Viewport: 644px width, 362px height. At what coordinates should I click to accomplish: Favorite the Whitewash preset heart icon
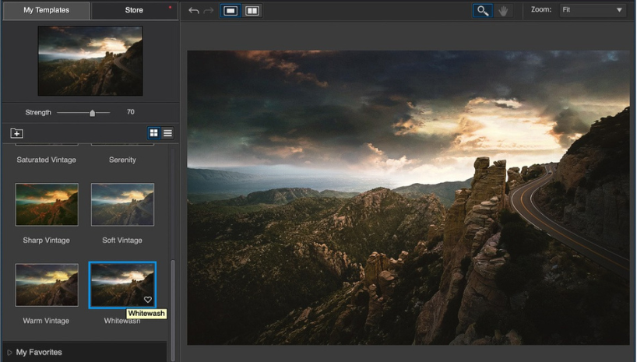pos(148,300)
